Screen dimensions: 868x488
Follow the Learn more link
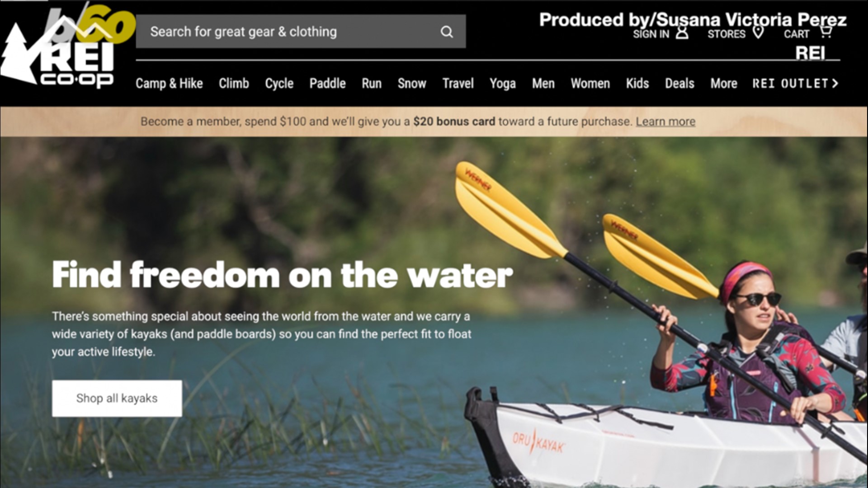[x=665, y=122]
